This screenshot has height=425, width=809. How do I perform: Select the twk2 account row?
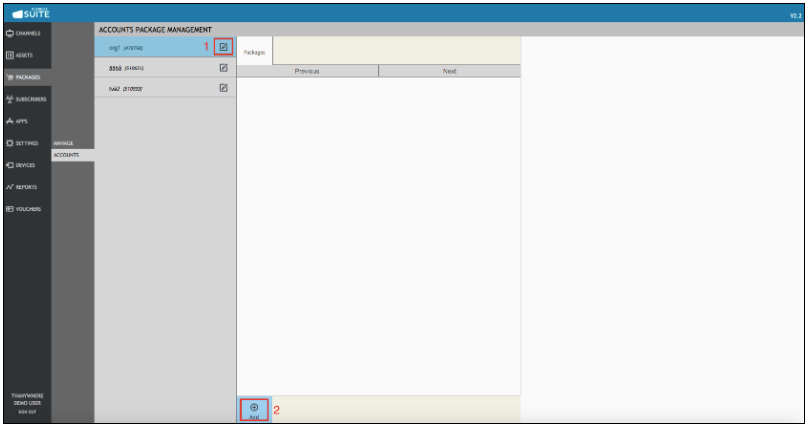tap(165, 88)
